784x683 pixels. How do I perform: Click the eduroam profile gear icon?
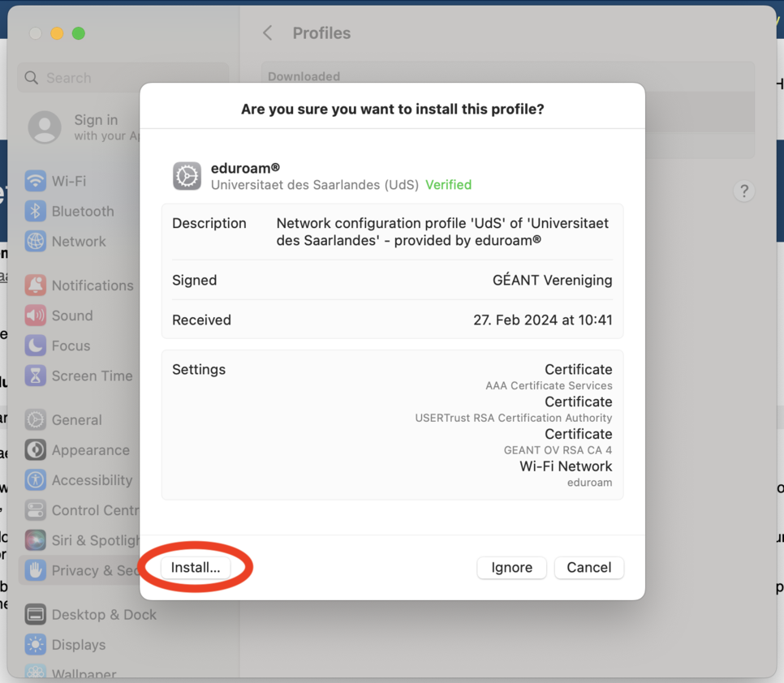(187, 176)
